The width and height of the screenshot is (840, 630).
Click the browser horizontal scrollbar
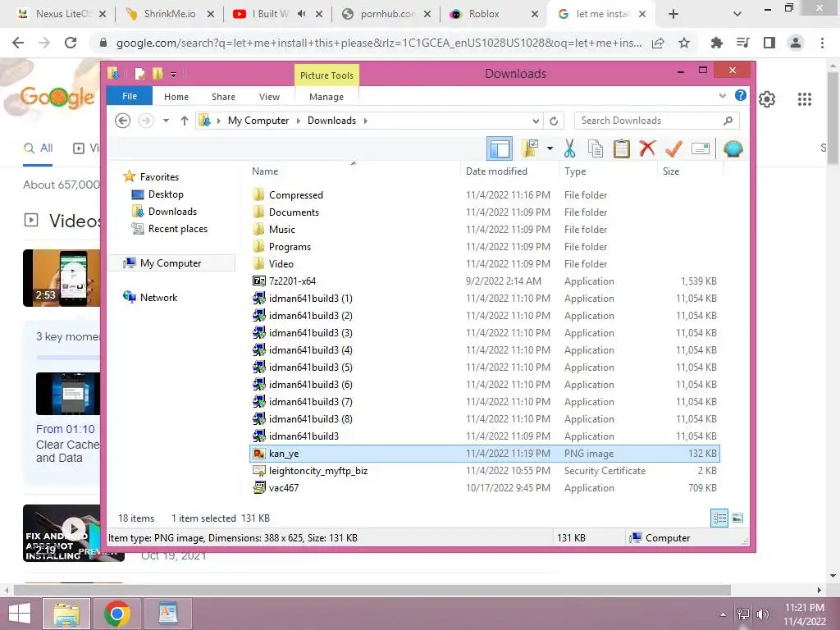pyautogui.click(x=372, y=590)
